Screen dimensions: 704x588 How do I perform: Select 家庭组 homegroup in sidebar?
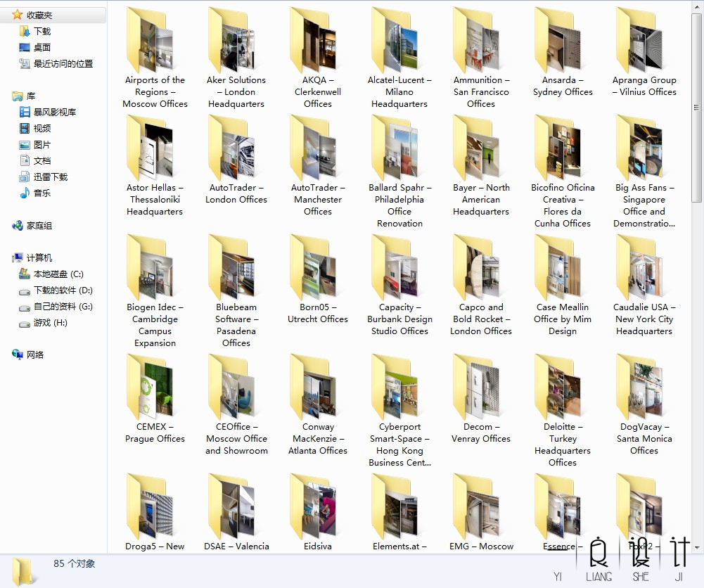(x=32, y=225)
